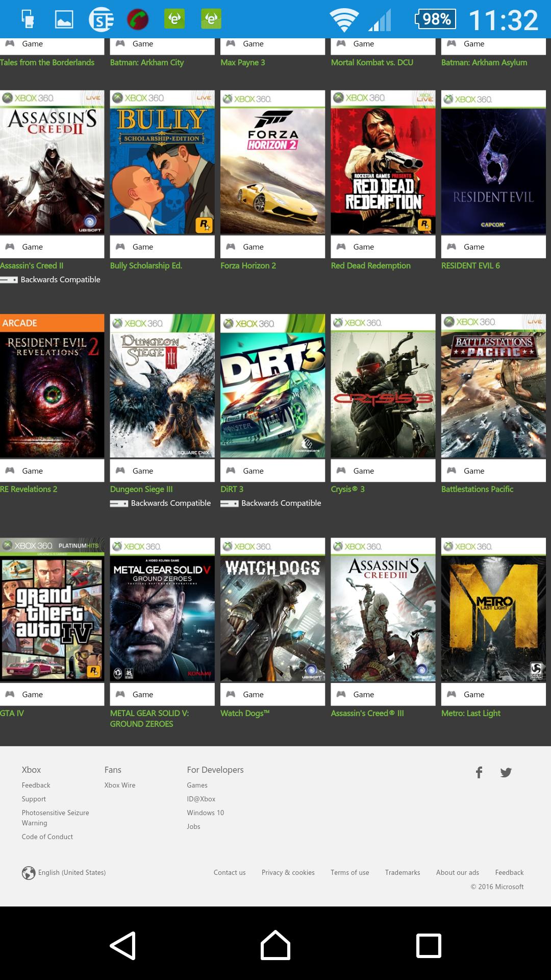551x980 pixels.
Task: Tap controller icon under Assassin's Creed II
Action: coord(10,247)
